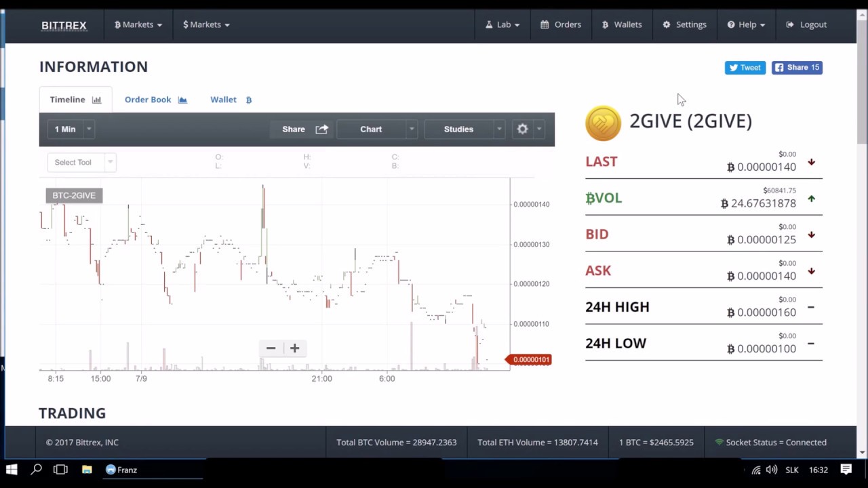Expand the Help menu
The image size is (868, 488).
746,24
